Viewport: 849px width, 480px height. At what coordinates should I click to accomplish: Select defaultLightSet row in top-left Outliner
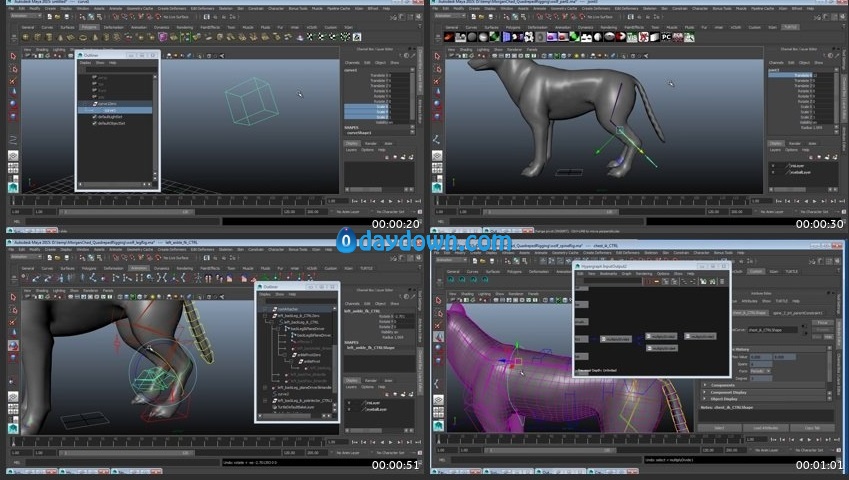pyautogui.click(x=116, y=116)
